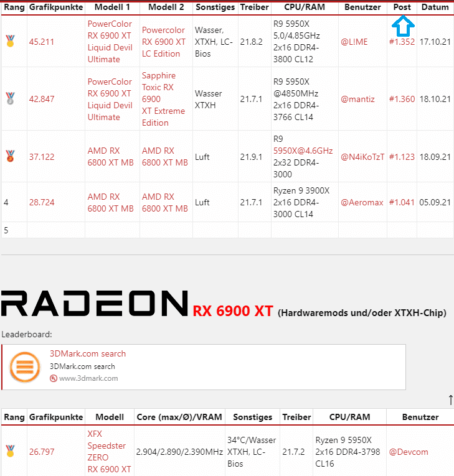
Task: Click the 2.904/2.890/2.390MHz cell
Action: [x=179, y=452]
